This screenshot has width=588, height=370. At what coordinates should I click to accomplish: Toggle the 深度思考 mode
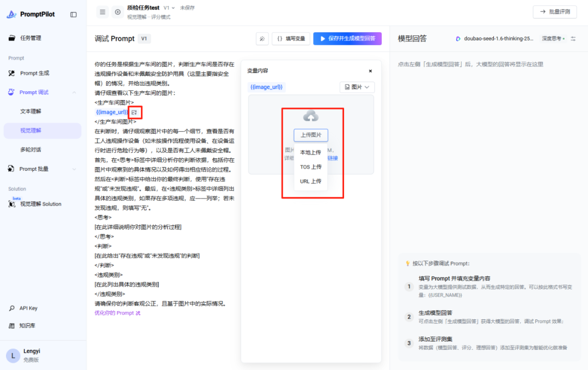tap(553, 39)
